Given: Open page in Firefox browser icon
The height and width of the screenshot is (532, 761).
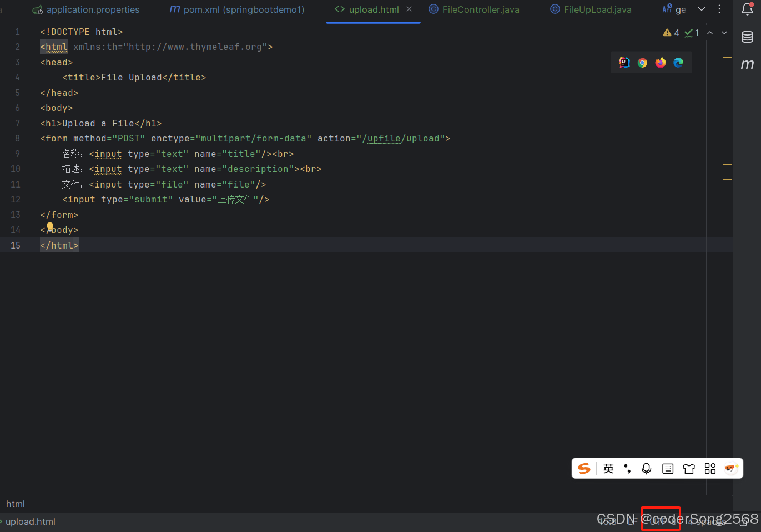Looking at the screenshot, I should click(x=661, y=63).
